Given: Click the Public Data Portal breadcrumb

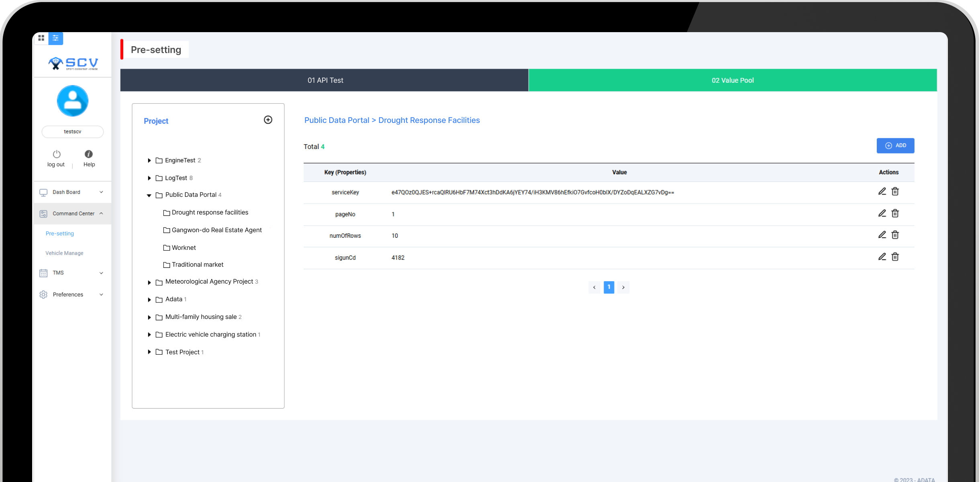Looking at the screenshot, I should [337, 120].
